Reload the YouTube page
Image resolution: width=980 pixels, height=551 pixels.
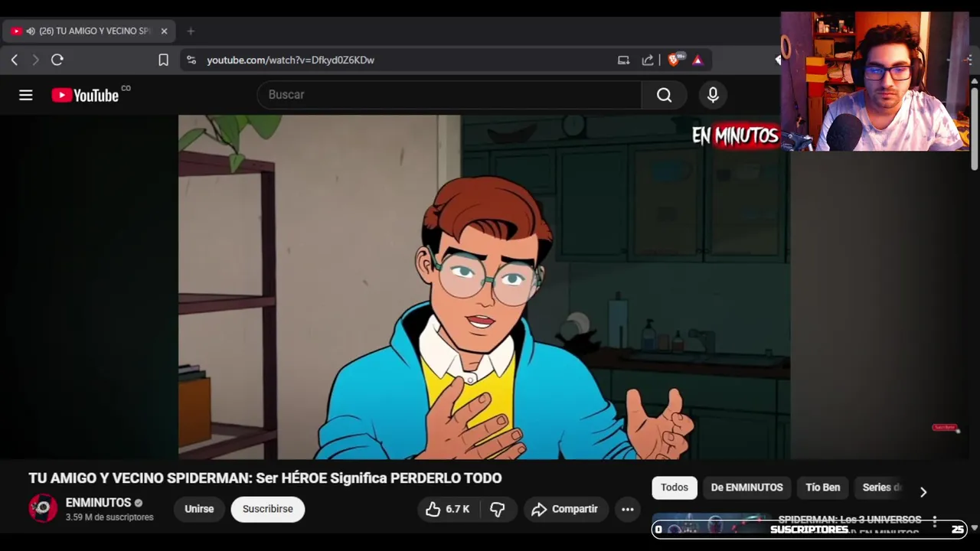point(57,60)
